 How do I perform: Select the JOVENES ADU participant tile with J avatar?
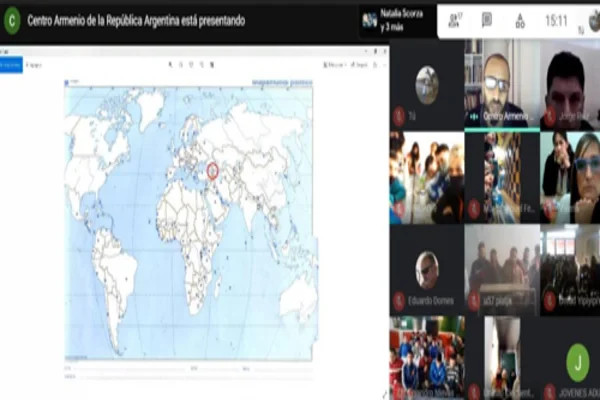coord(570,358)
